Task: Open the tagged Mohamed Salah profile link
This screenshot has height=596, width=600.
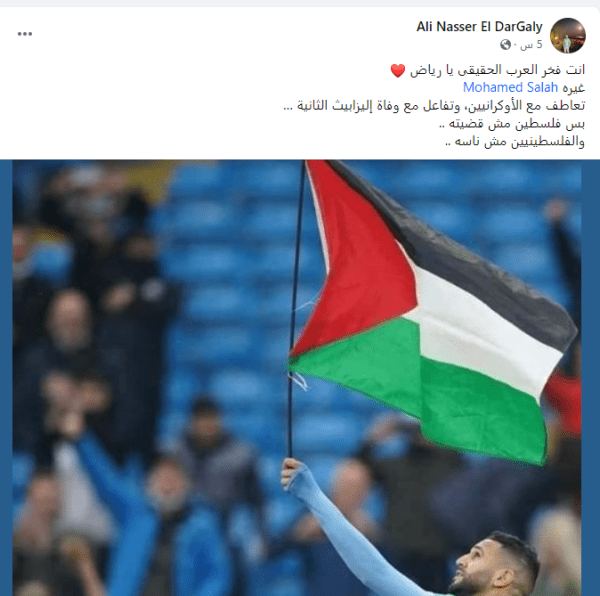Action: tap(510, 88)
